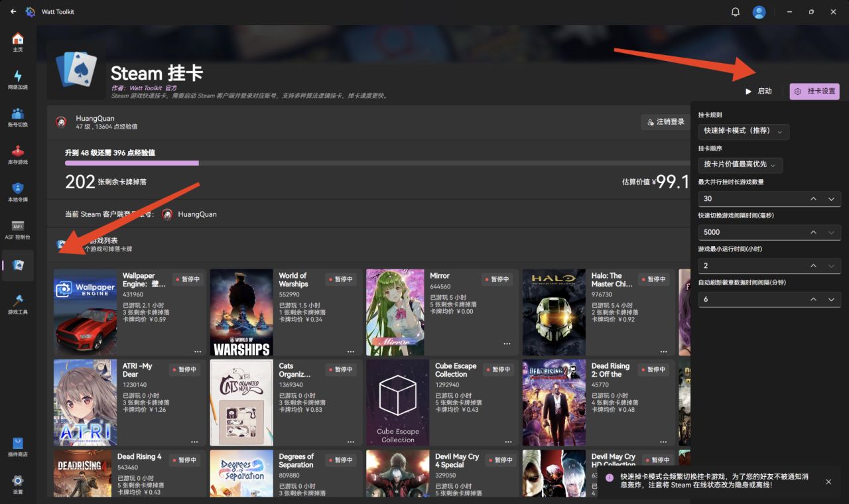Expand the 挂卡顺序 dropdown

tap(741, 164)
